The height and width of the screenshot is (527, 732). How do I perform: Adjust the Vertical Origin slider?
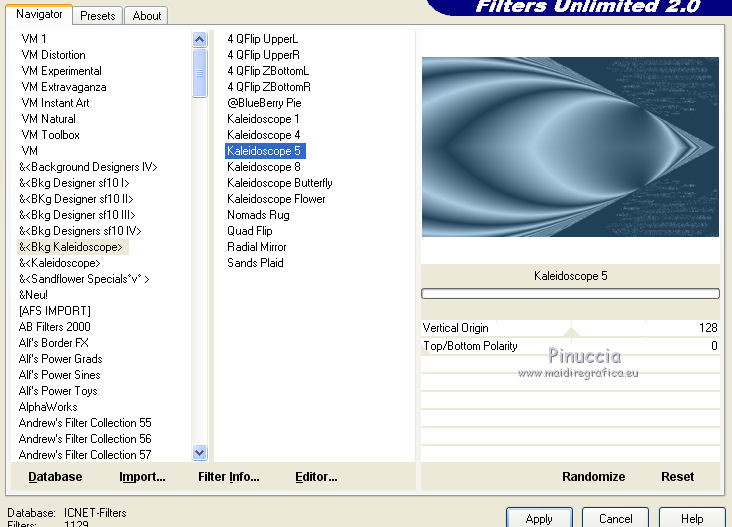(x=570, y=328)
